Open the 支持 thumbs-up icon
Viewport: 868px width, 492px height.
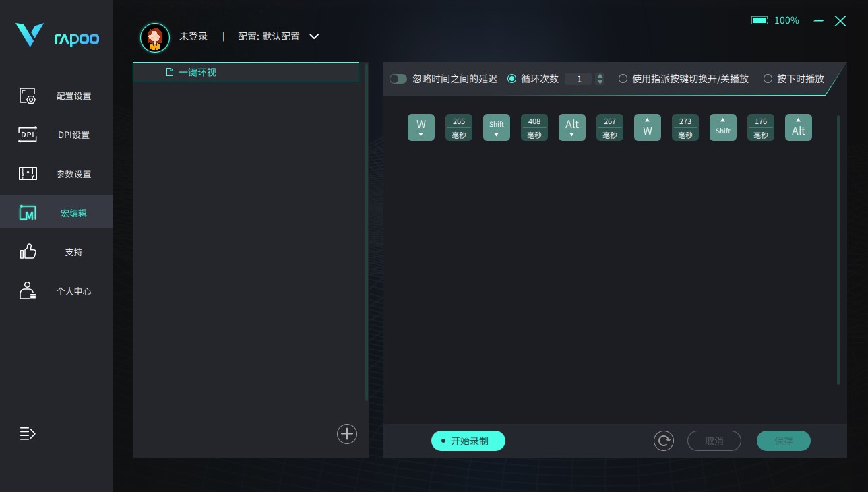coord(28,252)
